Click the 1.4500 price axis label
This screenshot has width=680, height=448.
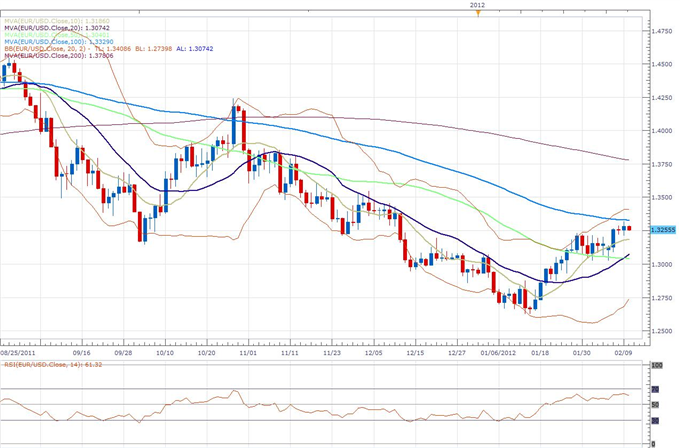pyautogui.click(x=662, y=64)
